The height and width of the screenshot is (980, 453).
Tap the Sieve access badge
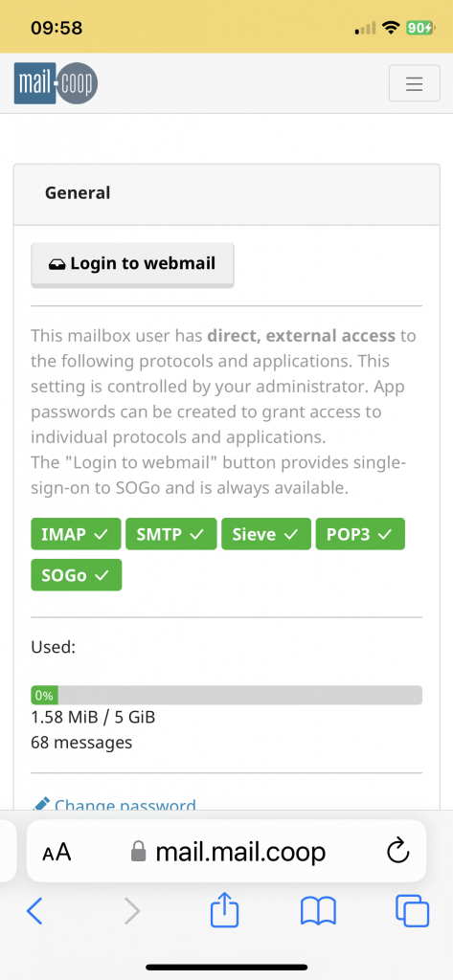pos(266,534)
